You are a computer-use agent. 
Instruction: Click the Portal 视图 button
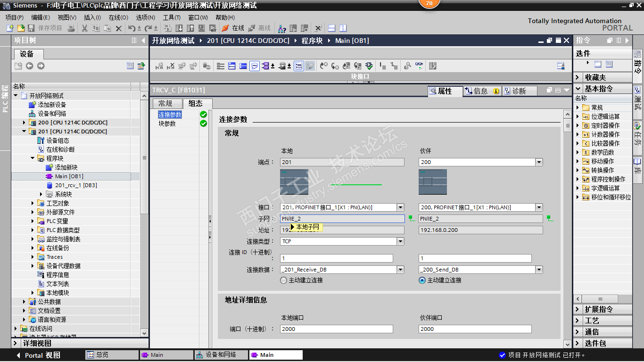click(x=38, y=355)
